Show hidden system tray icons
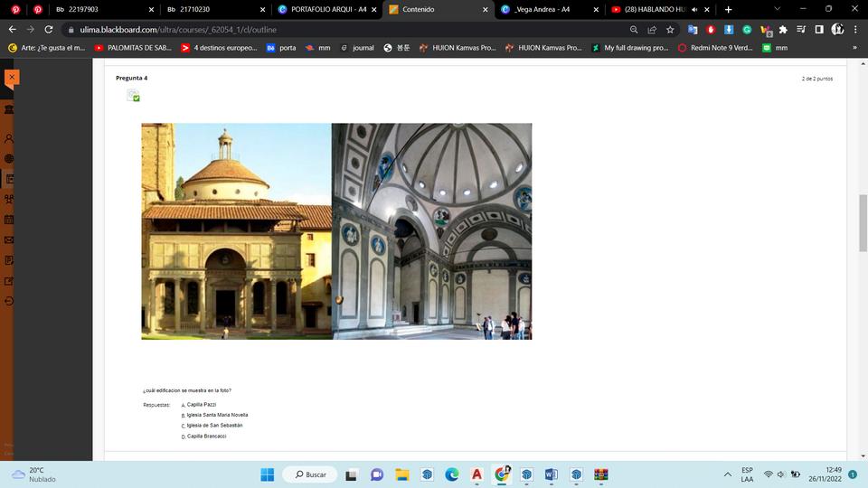The height and width of the screenshot is (488, 868). (727, 474)
